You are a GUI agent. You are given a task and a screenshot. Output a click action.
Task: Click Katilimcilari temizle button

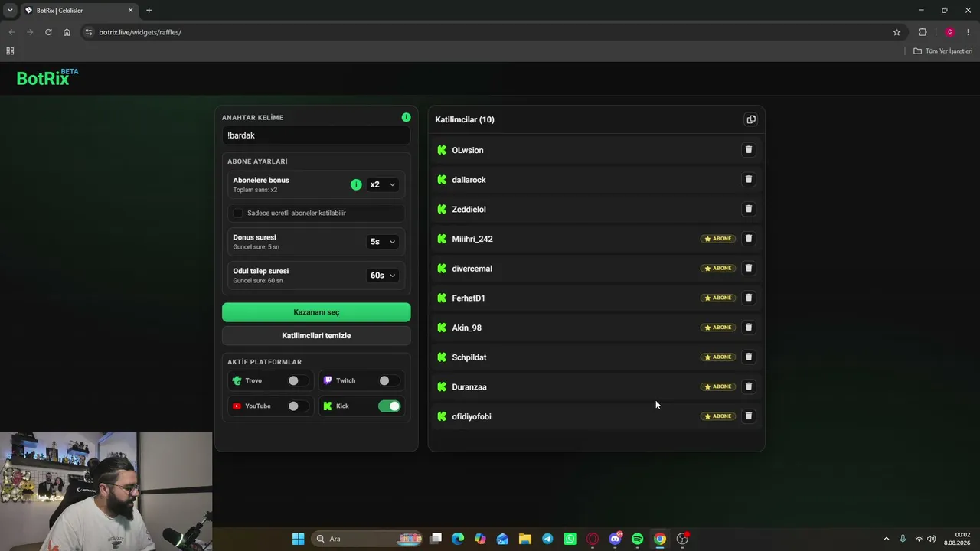316,335
